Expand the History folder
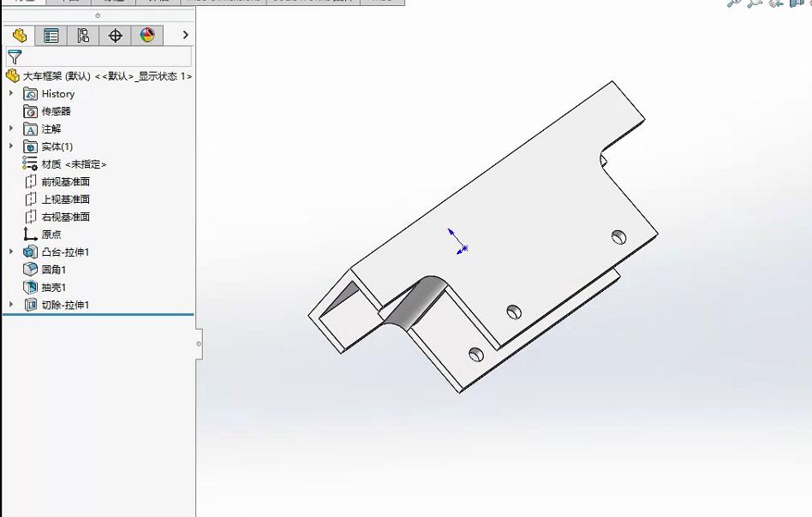This screenshot has width=812, height=517. (x=11, y=93)
